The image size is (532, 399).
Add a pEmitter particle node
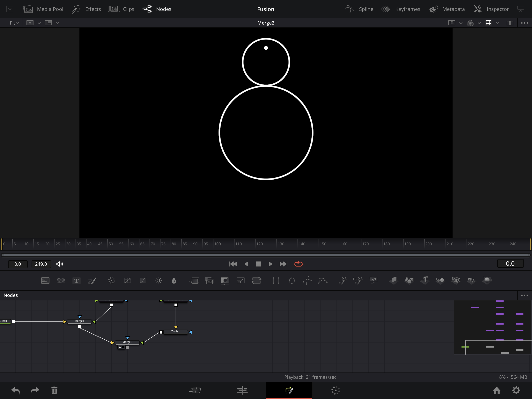tap(343, 280)
